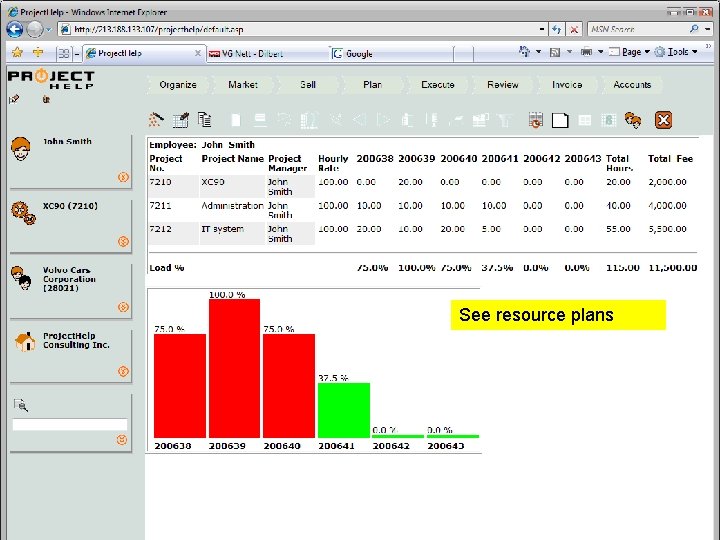Click the John Smith face icon

click(x=21, y=149)
